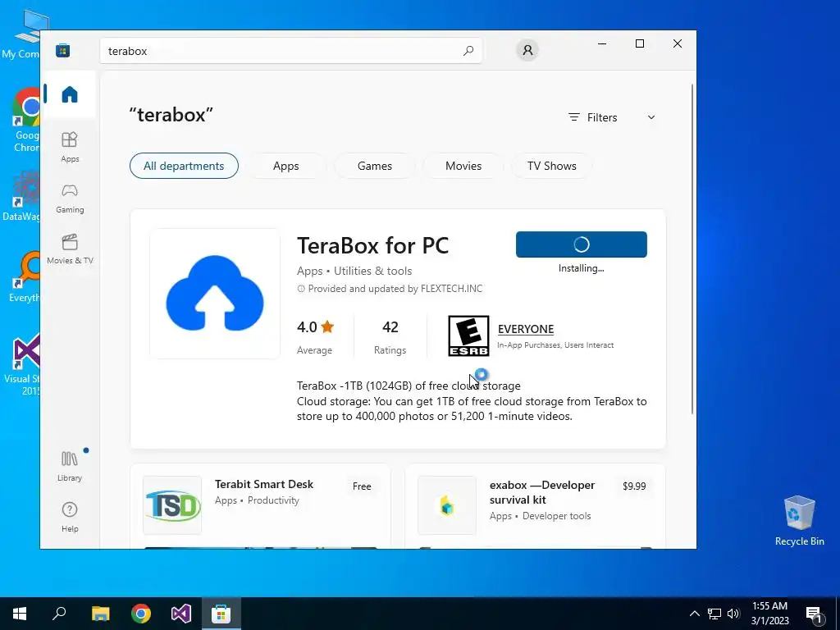Open the volume control tray icon
Image resolution: width=840 pixels, height=630 pixels.
[x=733, y=614]
